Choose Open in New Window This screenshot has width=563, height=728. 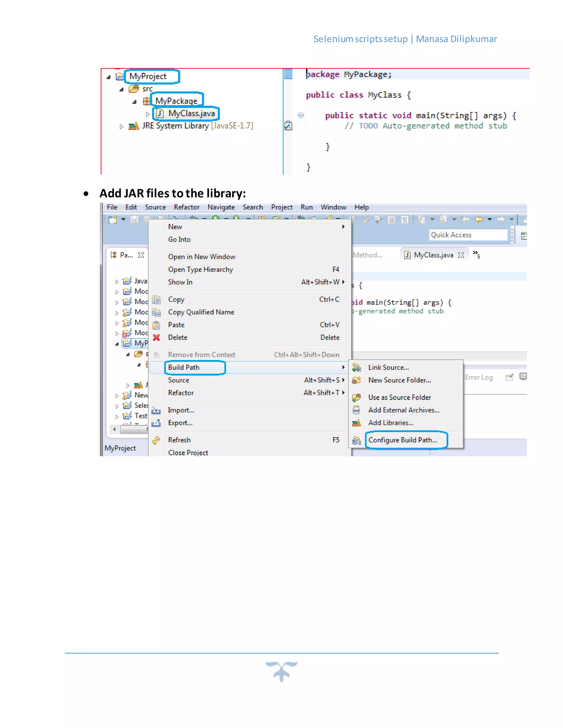coord(250,257)
